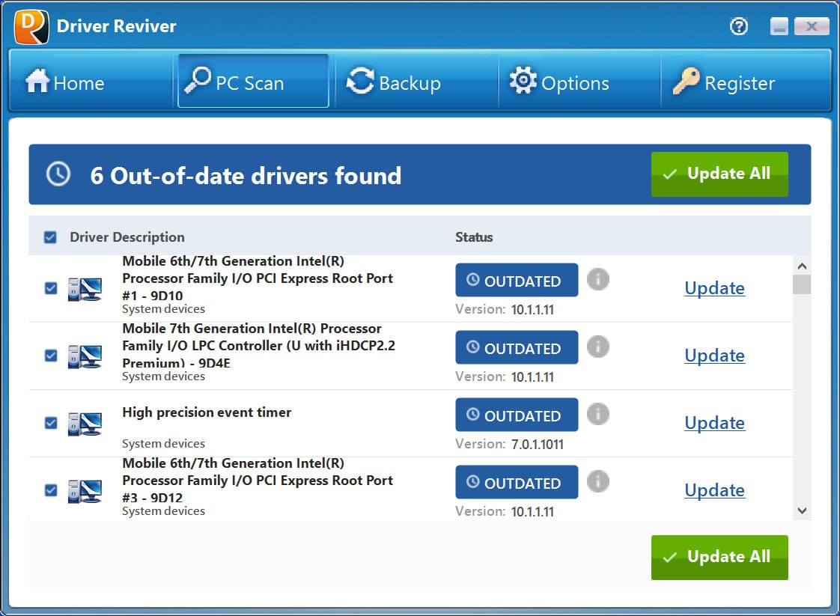Click device icon for LPC Controller 9D4E
Viewport: 840px width, 616px height.
(85, 357)
